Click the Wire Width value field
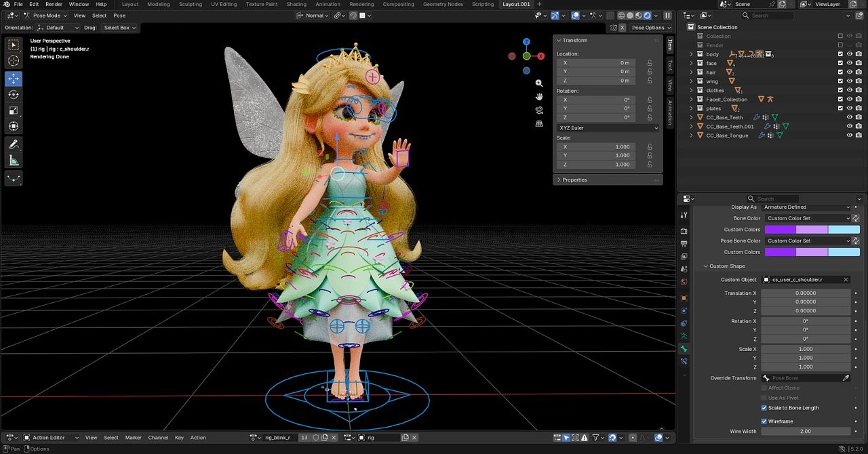Image resolution: width=868 pixels, height=454 pixels. 806,431
